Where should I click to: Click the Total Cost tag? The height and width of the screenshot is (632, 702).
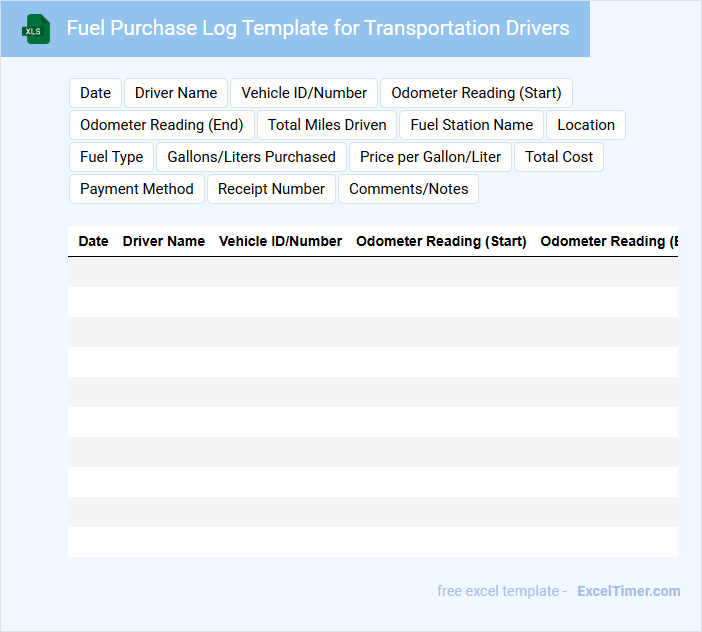click(x=559, y=157)
